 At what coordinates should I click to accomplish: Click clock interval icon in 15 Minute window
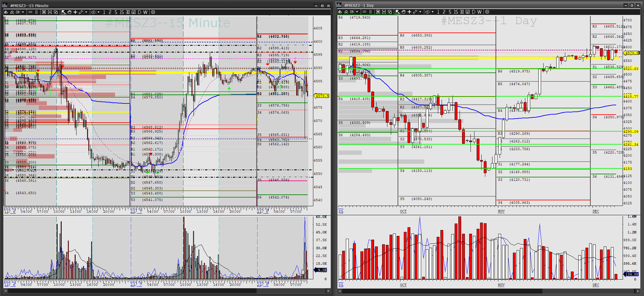93,12
